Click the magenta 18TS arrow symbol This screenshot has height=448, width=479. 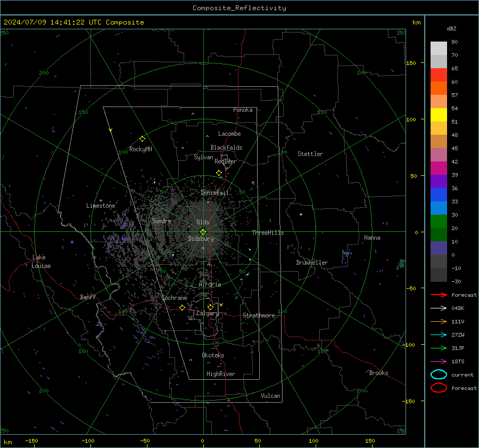click(x=439, y=362)
